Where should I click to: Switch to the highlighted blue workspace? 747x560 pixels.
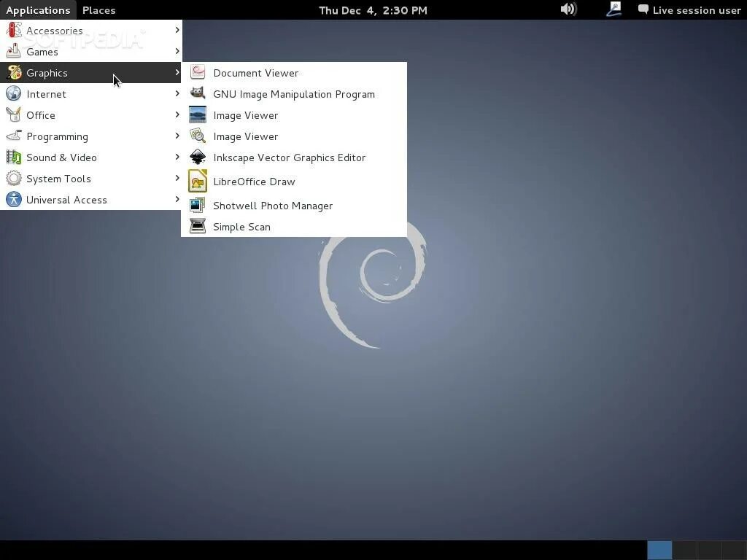[x=659, y=551]
